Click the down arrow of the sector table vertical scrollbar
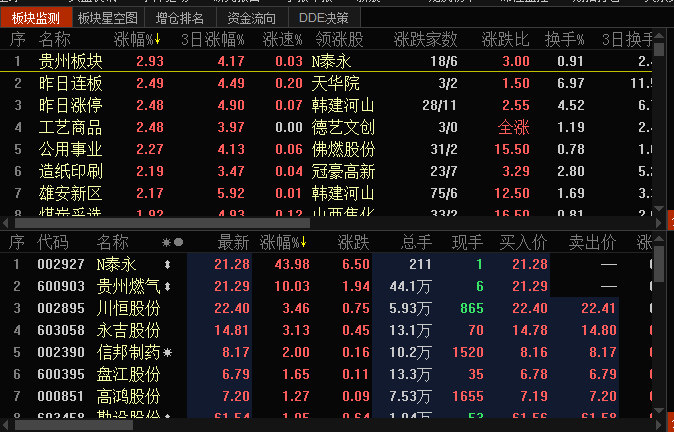 click(659, 208)
